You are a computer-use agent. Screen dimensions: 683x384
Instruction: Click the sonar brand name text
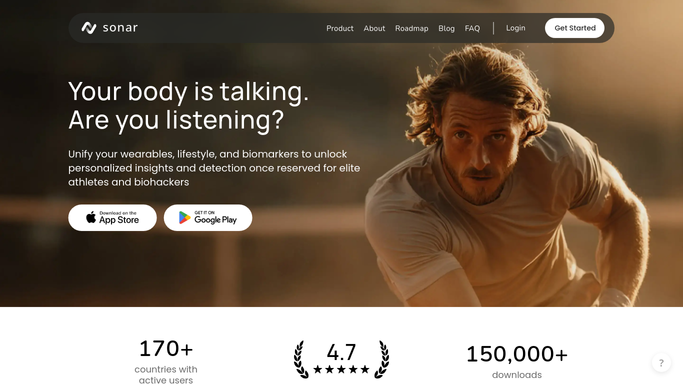(x=120, y=28)
